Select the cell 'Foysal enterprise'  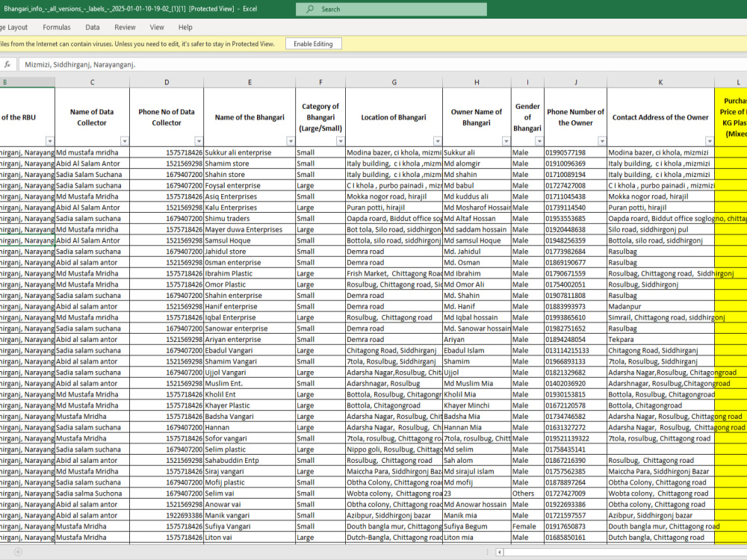[x=249, y=186]
